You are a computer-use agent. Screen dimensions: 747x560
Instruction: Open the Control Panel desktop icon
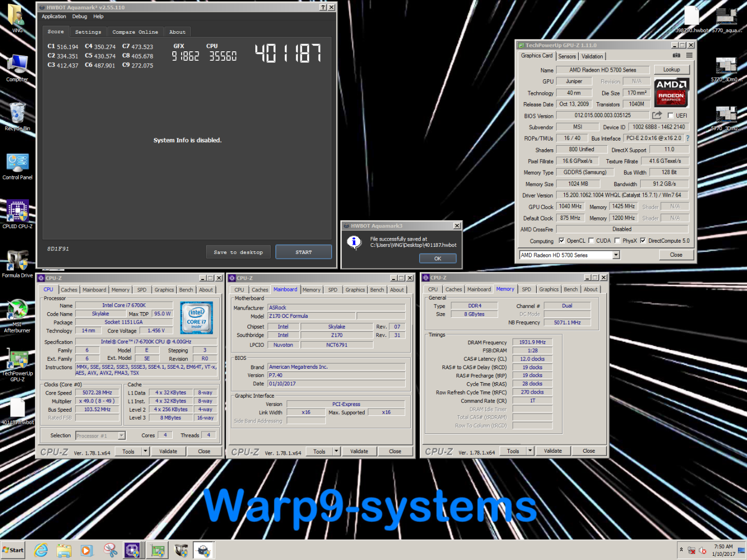tap(17, 166)
